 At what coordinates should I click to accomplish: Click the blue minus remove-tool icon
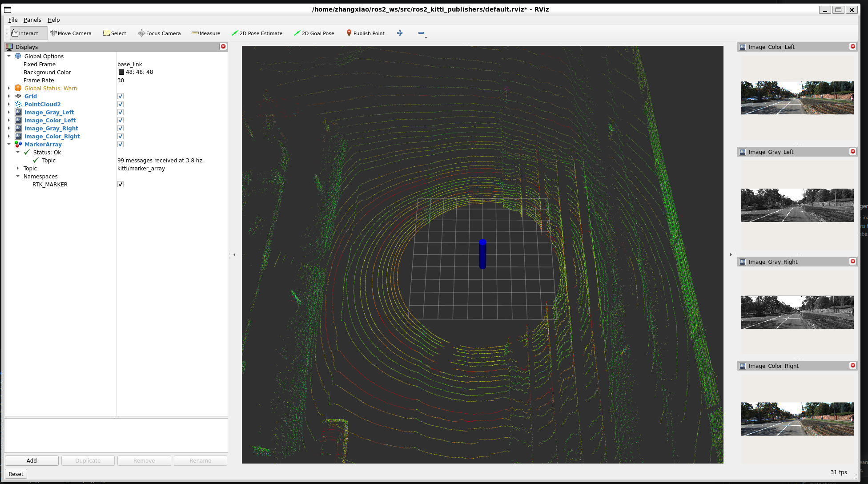point(421,33)
